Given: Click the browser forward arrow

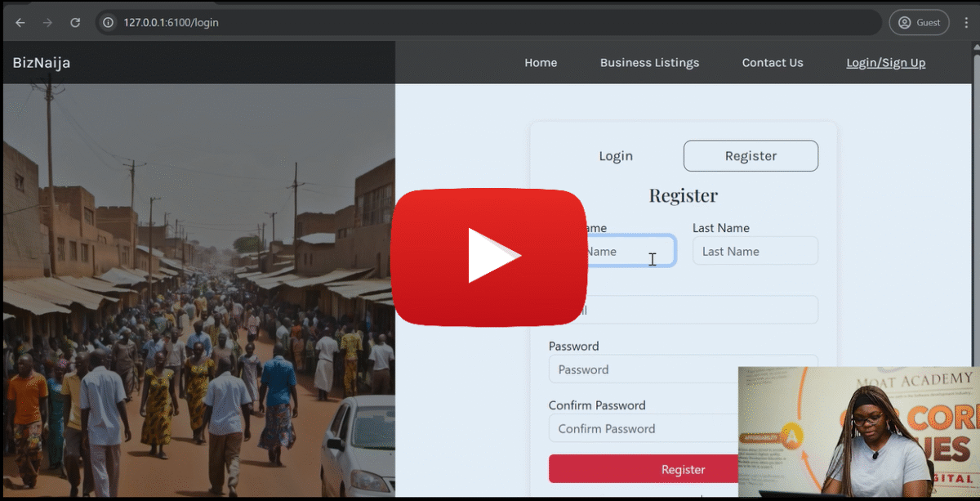Looking at the screenshot, I should 47,23.
